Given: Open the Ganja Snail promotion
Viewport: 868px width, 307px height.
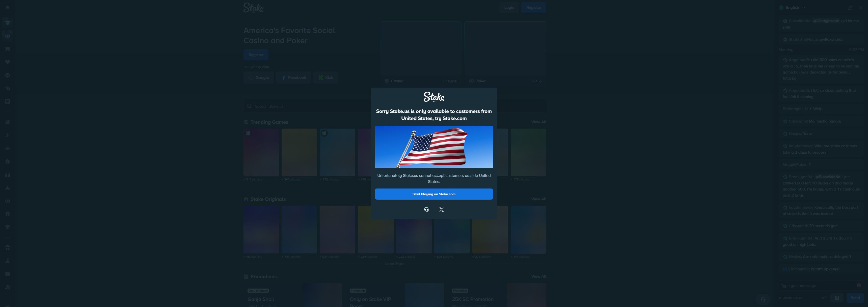Looking at the screenshot, I should (293, 295).
